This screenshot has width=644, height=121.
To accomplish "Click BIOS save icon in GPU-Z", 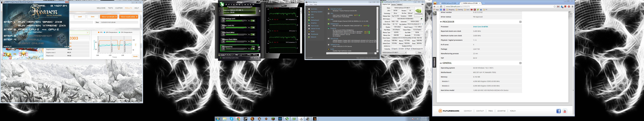I will click(x=422, y=19).
